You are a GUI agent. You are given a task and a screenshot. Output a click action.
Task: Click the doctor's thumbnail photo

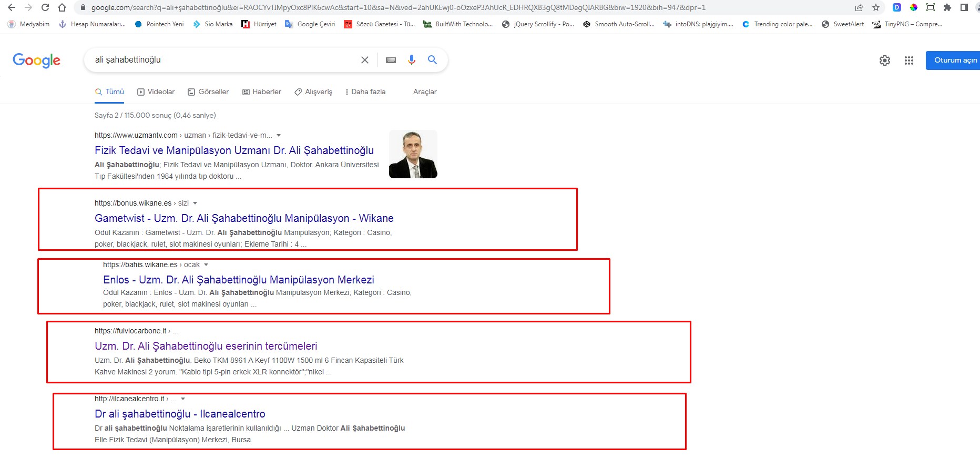point(413,154)
